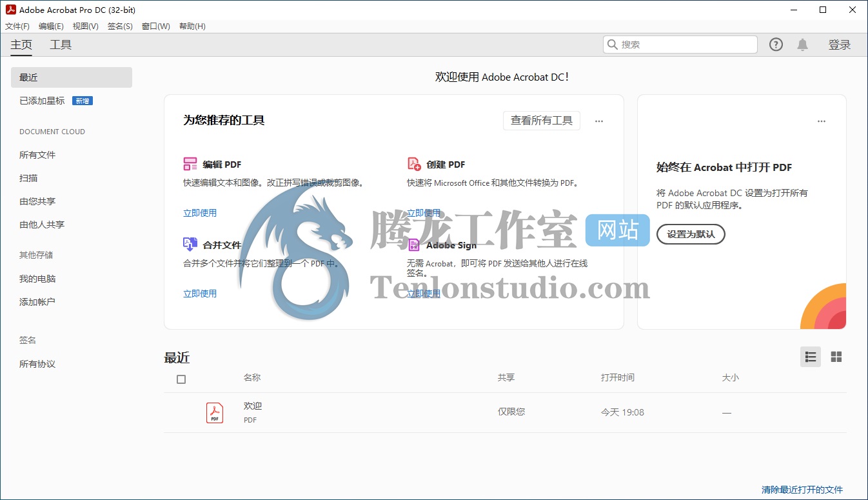This screenshot has height=500, width=868.
Task: Click the 编辑 PDF tool title
Action: point(222,165)
